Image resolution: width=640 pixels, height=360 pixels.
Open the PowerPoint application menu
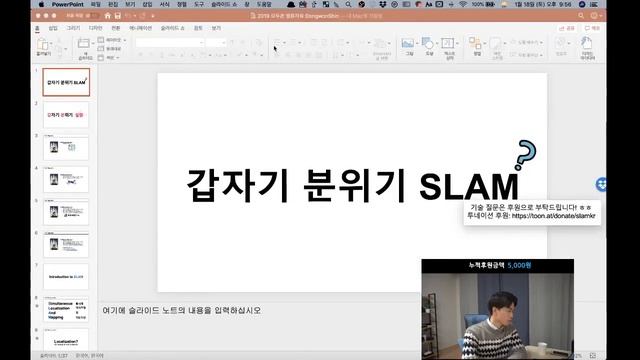[x=68, y=4]
